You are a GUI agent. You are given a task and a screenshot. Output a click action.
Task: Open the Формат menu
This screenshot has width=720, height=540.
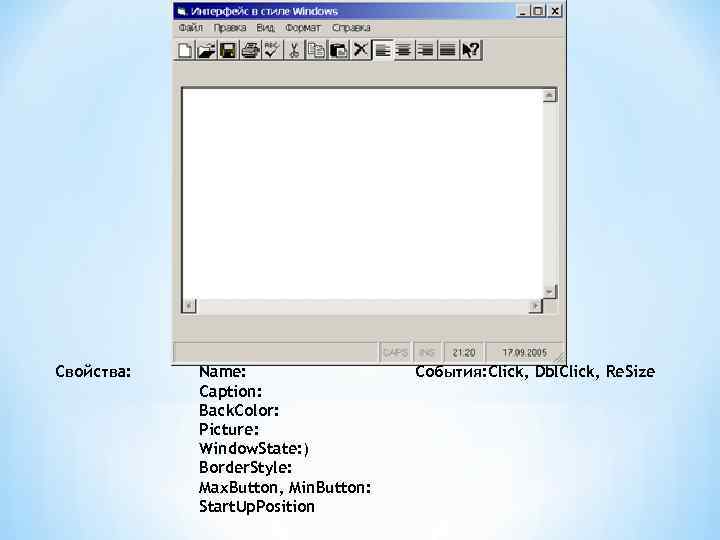[303, 28]
